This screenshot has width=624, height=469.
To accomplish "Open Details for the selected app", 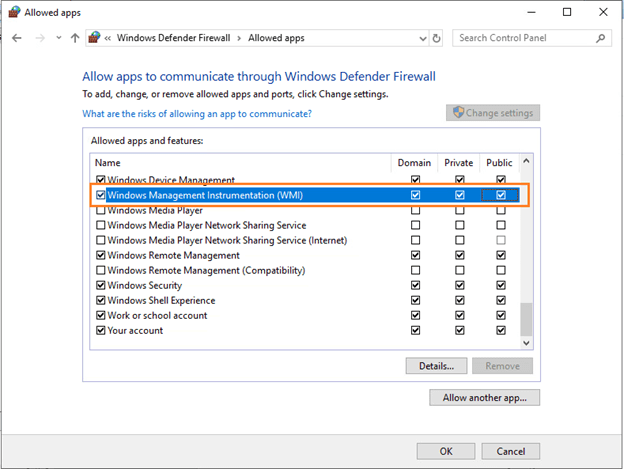I will point(436,366).
